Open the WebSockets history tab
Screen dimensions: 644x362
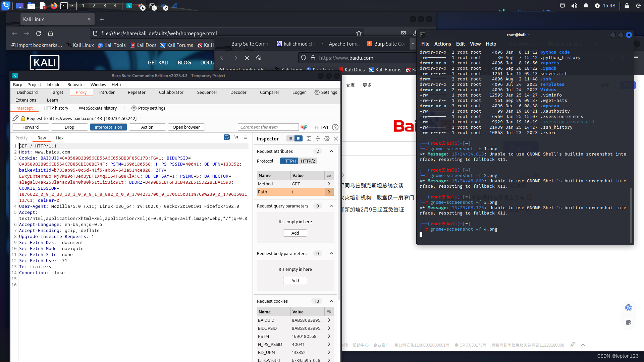click(x=98, y=108)
